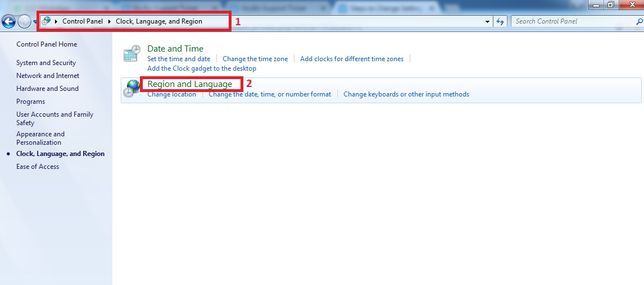Click the Control Panel icon in address bar
Image resolution: width=644 pixels, height=285 pixels.
[47, 21]
